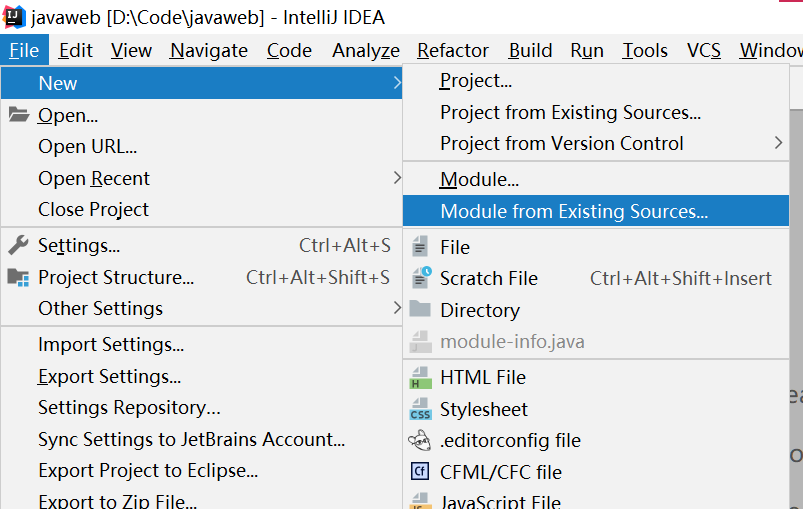Image resolution: width=803 pixels, height=509 pixels.
Task: Choose Sync Settings to JetBrains Account...
Action: (201, 439)
